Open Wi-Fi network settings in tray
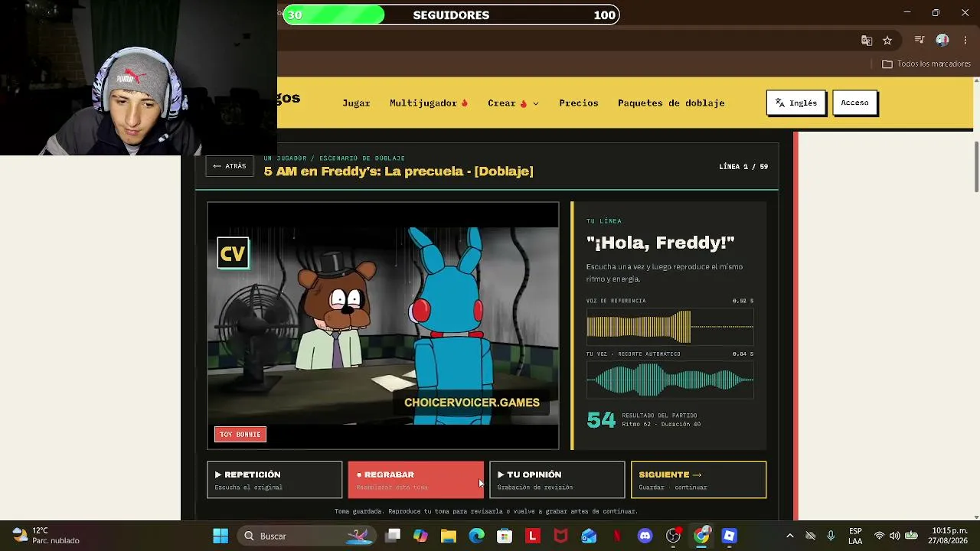980x551 pixels. coord(879,536)
